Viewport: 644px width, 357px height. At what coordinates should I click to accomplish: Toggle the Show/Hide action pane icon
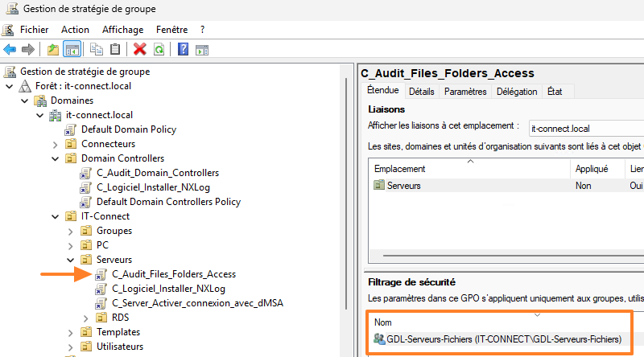pyautogui.click(x=202, y=50)
